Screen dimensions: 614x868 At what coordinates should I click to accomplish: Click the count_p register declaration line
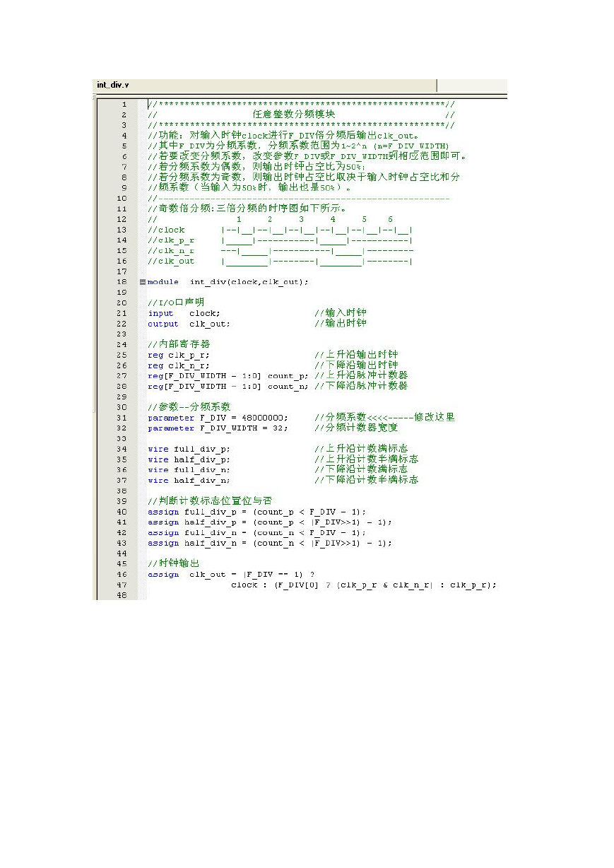(x=228, y=375)
